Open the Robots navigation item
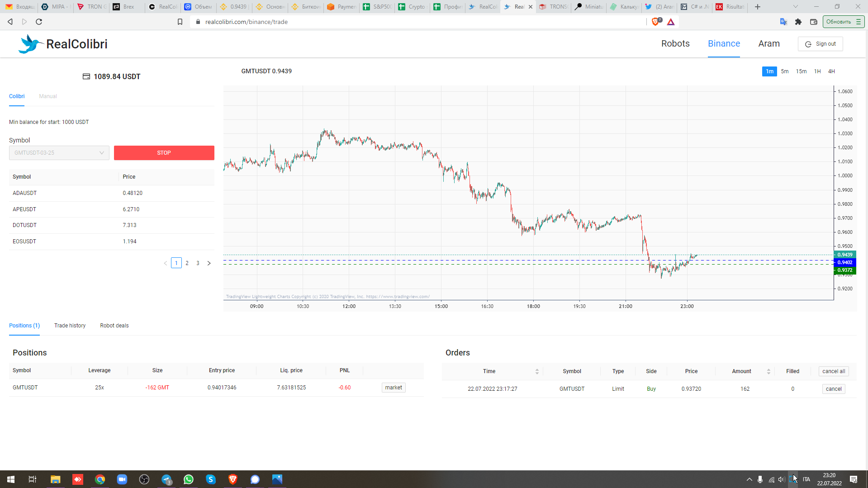Screen dimensions: 868x488 675,44
